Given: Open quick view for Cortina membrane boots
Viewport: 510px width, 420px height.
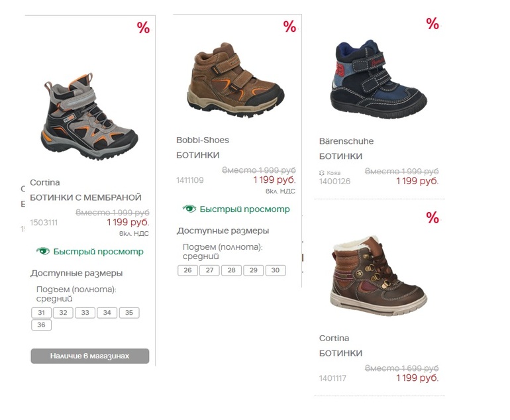Looking at the screenshot, I should [98, 252].
